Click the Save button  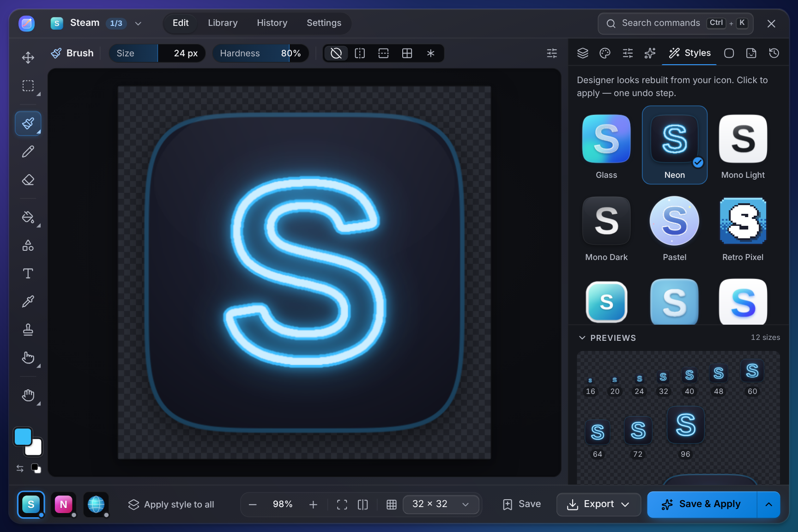click(x=521, y=504)
